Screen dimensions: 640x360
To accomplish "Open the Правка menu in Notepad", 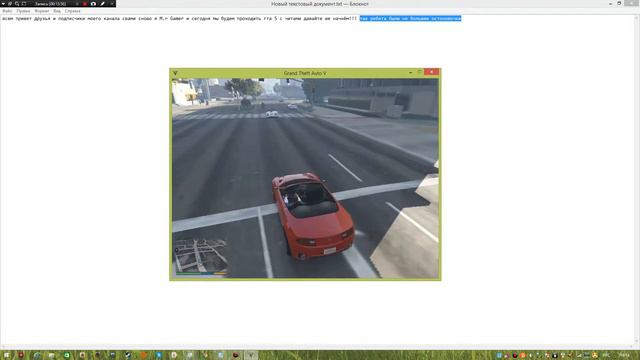I will 23,11.
